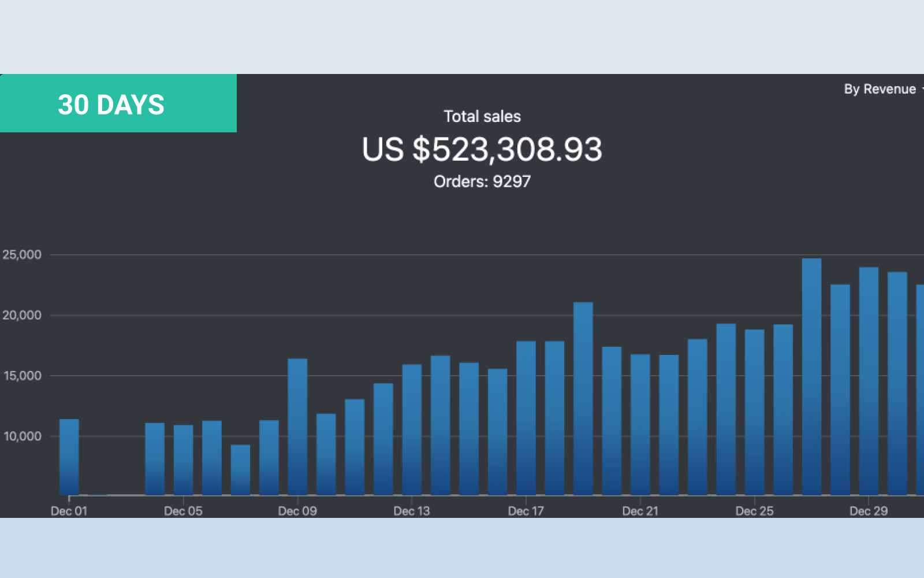Click the Dec 05 bar in chart
The image size is (924, 578).
[x=183, y=460]
